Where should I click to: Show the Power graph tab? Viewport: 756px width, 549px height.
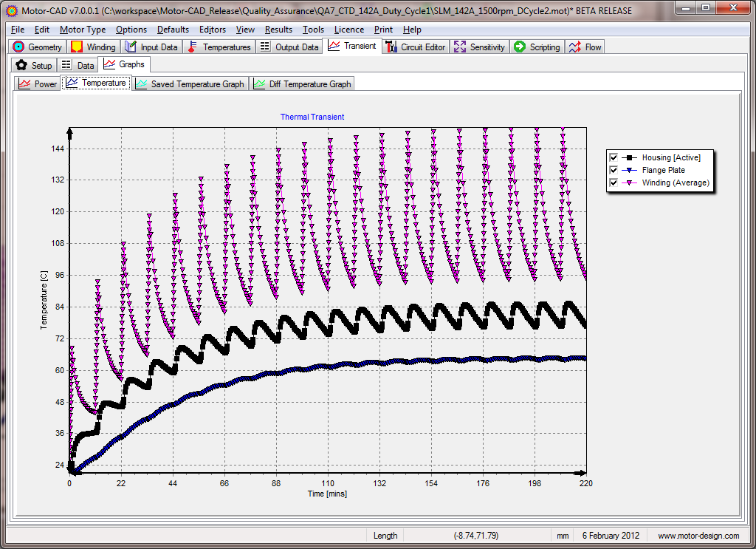[x=38, y=84]
